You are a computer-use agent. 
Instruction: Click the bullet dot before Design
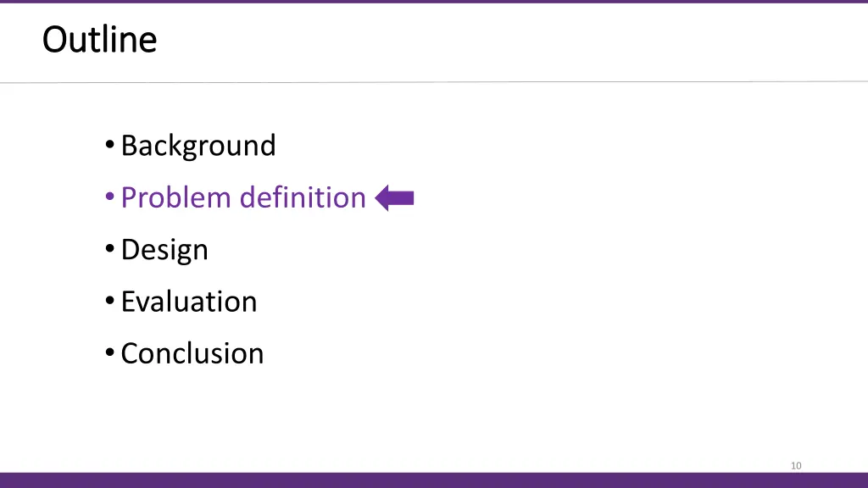109,248
